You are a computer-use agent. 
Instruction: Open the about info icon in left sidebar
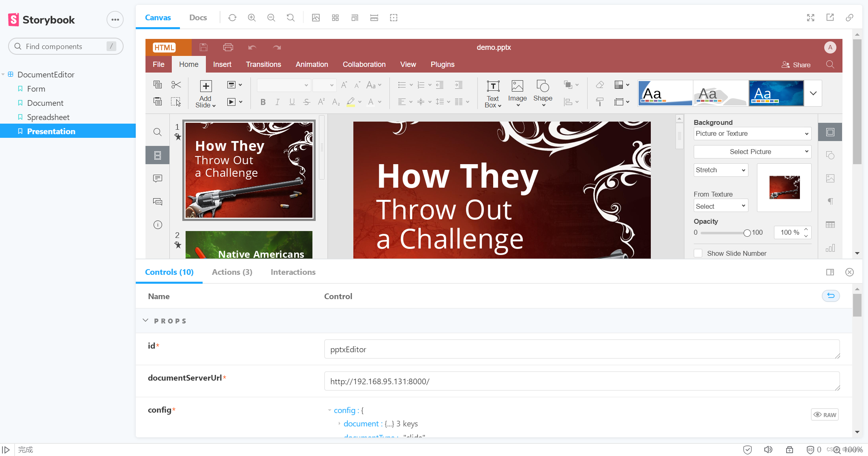[158, 225]
